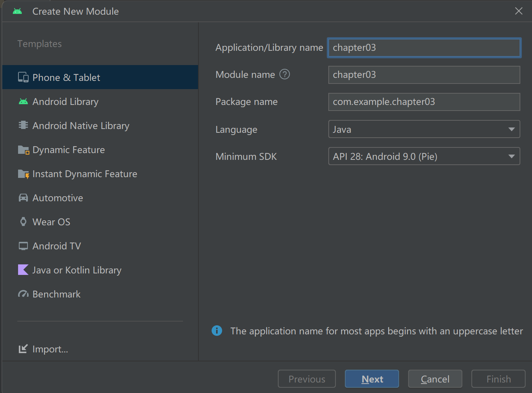Click the Module name label
The image size is (532, 393).
pos(245,74)
